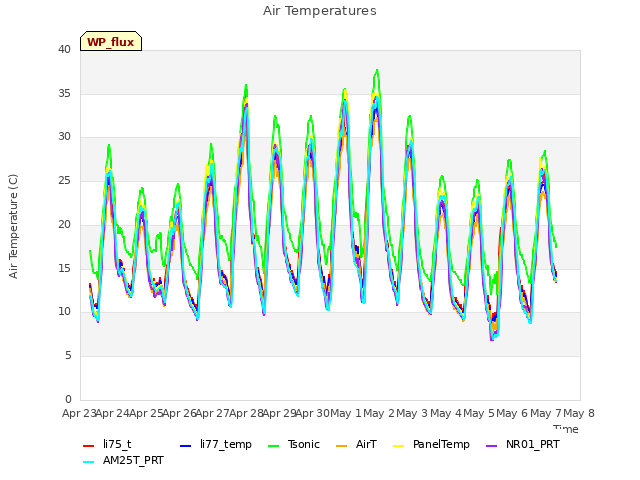Toggle the PanelTemp legend entry
The height and width of the screenshot is (480, 640).
click(x=431, y=444)
